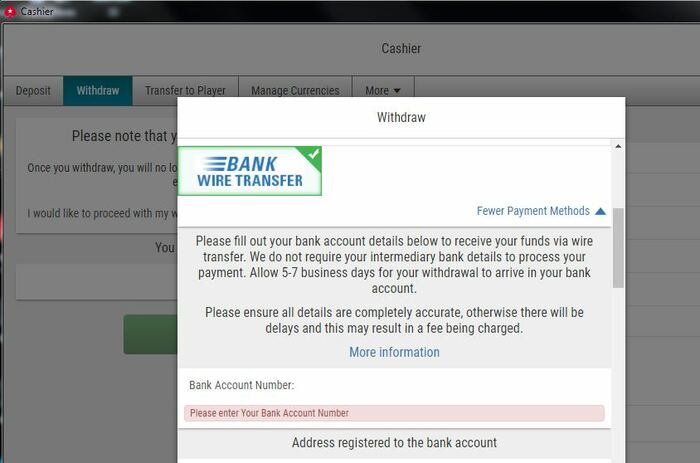The width and height of the screenshot is (700, 463).
Task: Select the Withdraw tab
Action: point(98,91)
